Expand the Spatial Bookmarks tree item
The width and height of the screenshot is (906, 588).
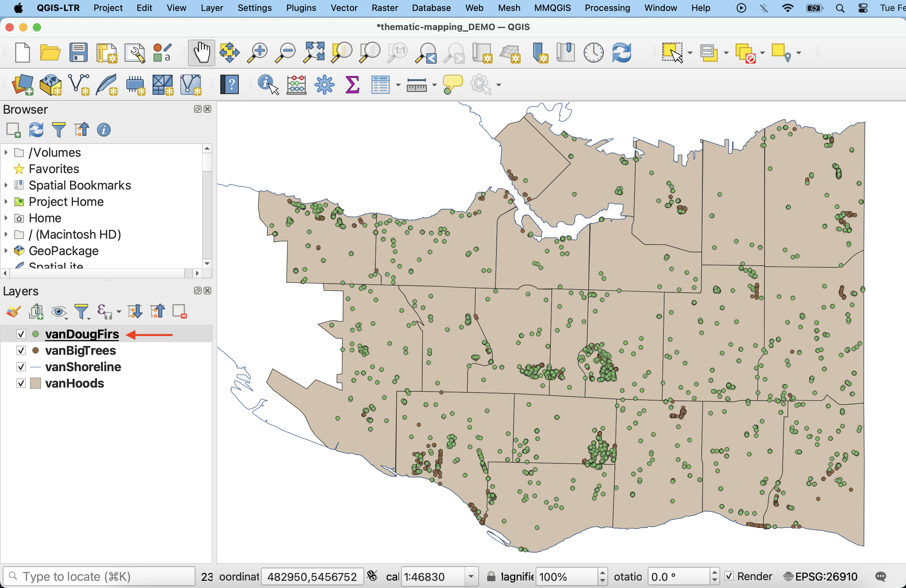[6, 185]
